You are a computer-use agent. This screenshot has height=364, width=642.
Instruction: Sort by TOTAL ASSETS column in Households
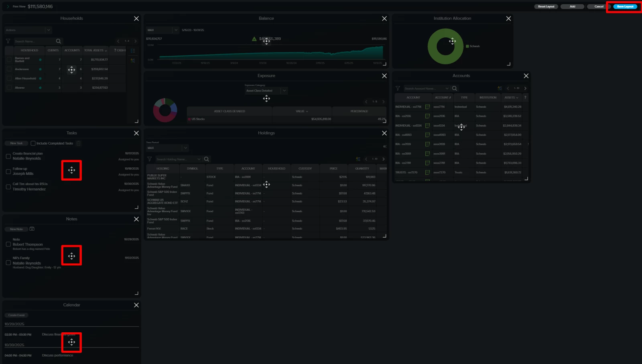95,51
